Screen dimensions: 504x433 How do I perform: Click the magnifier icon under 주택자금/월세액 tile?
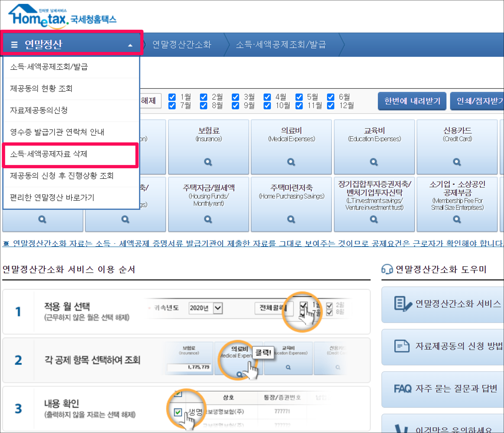coord(208,220)
